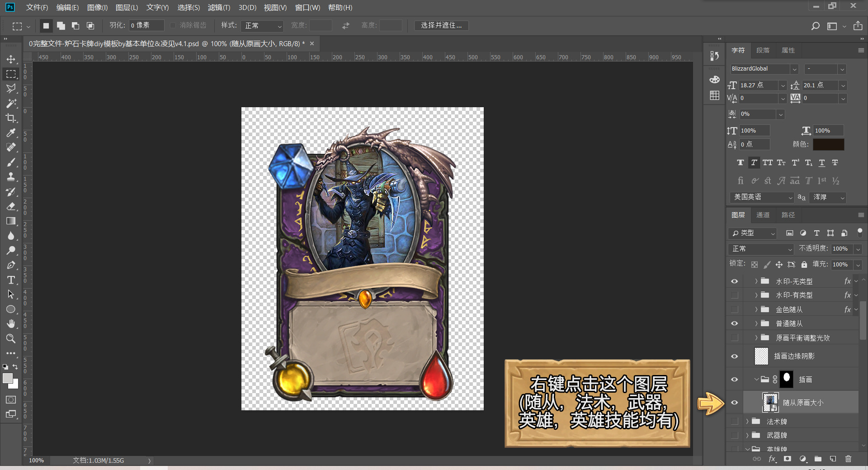Screen dimensions: 868x470
Task: Open the font size dropdown
Action: pyautogui.click(x=783, y=85)
